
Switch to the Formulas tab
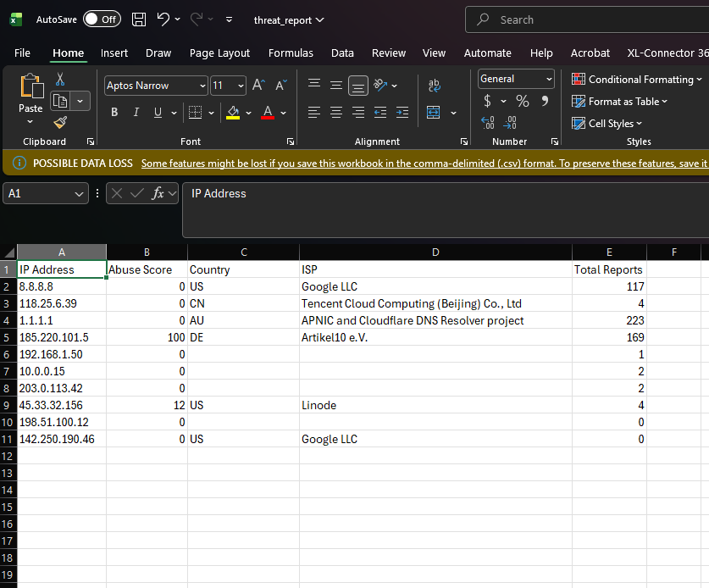291,53
